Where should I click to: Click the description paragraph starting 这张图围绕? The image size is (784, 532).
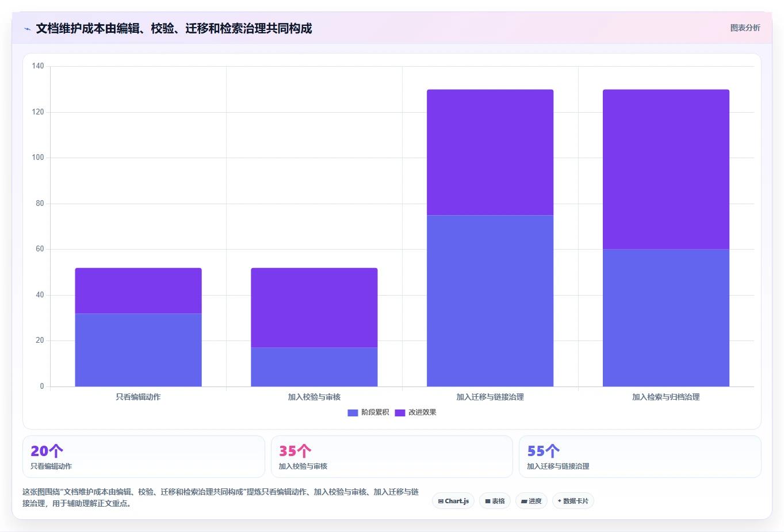(221, 497)
